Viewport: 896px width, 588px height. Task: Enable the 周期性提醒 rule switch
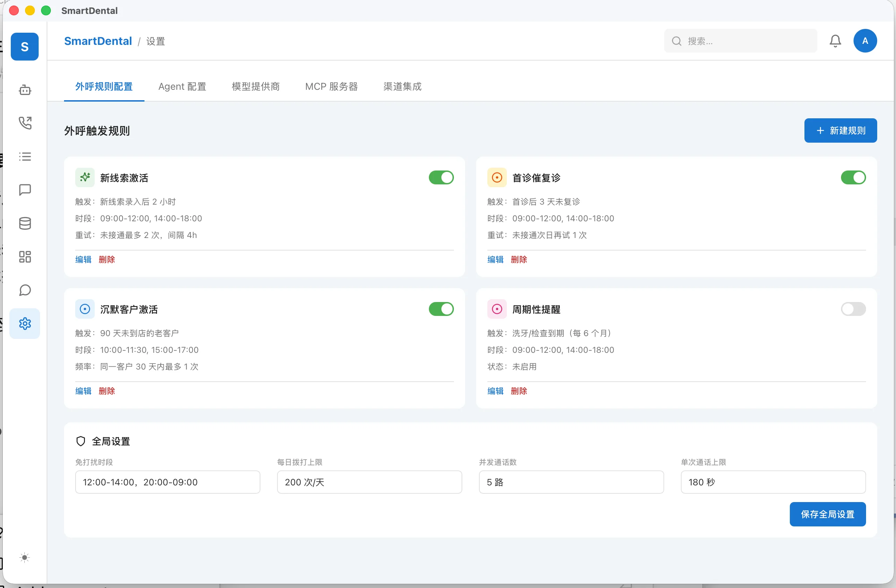click(x=853, y=309)
